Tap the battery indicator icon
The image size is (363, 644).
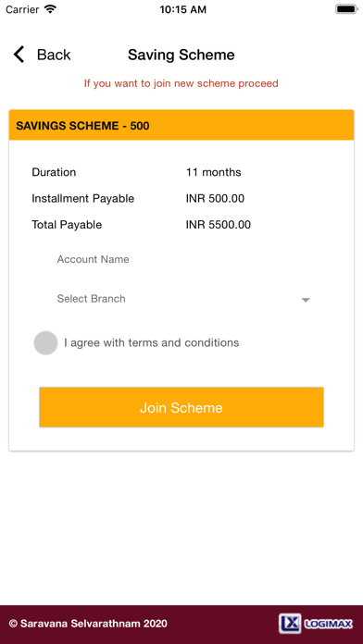(346, 9)
